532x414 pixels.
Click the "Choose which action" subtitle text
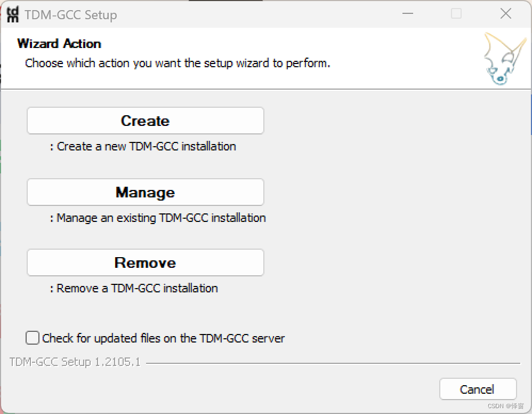pyautogui.click(x=178, y=63)
